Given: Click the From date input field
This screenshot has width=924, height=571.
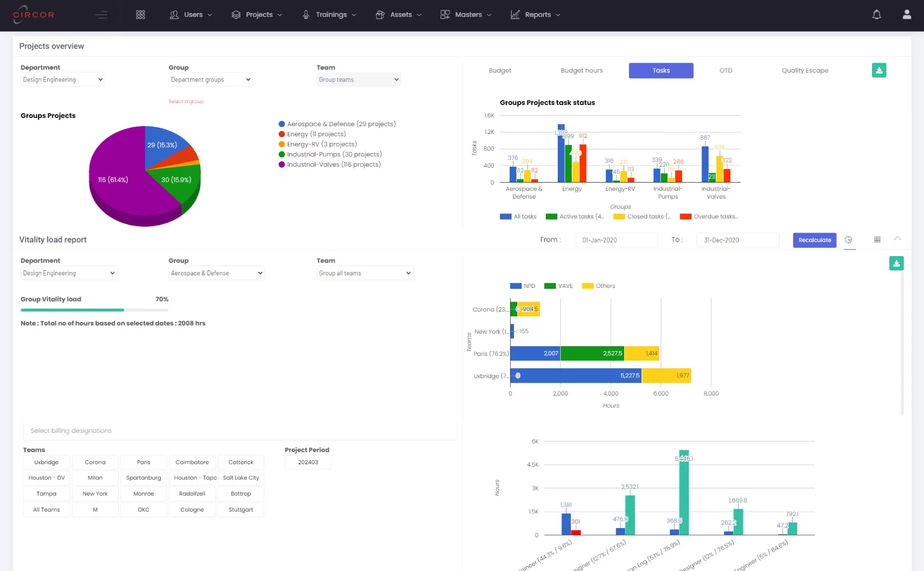Looking at the screenshot, I should click(616, 240).
